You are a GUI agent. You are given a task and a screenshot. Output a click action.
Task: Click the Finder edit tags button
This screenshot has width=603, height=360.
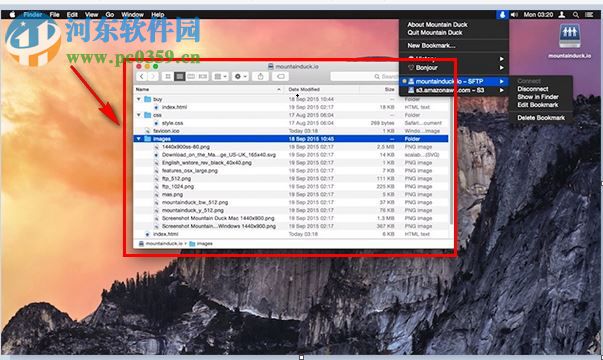tap(281, 76)
